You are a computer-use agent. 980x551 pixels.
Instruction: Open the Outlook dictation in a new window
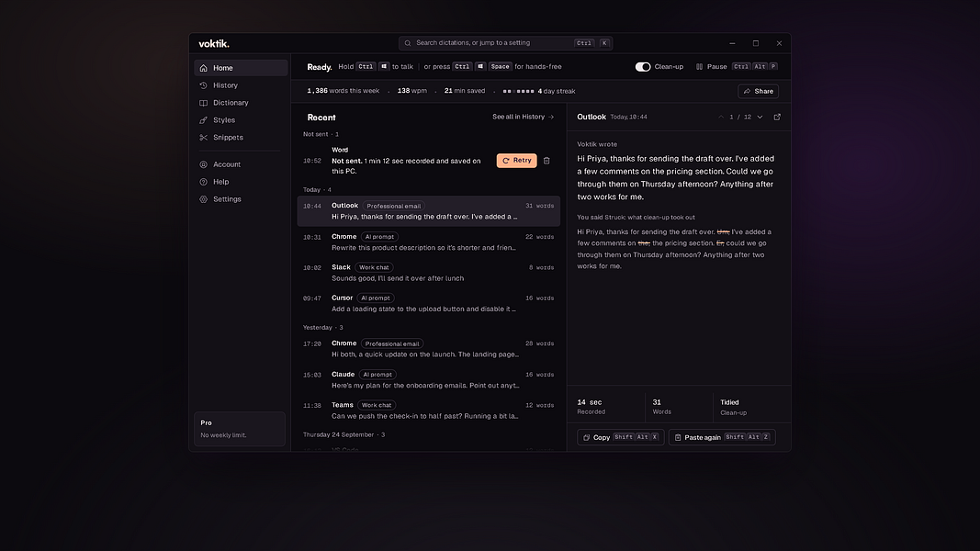(x=777, y=117)
